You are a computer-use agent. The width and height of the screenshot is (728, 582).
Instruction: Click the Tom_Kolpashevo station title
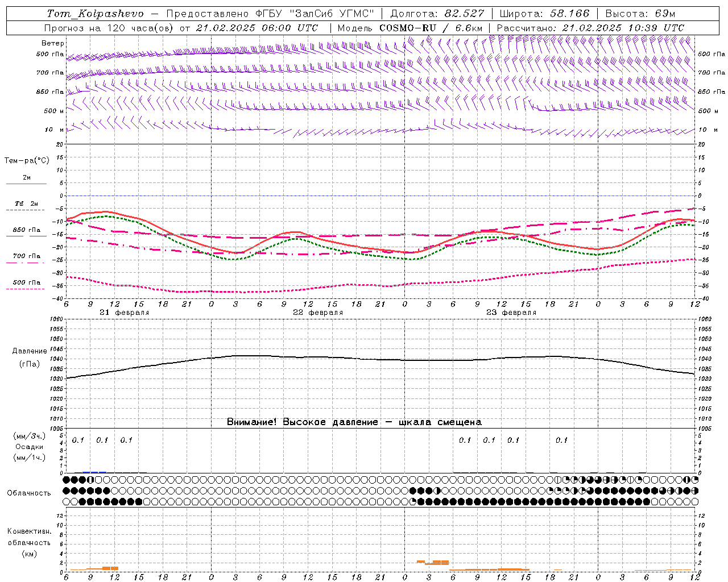[x=96, y=14]
